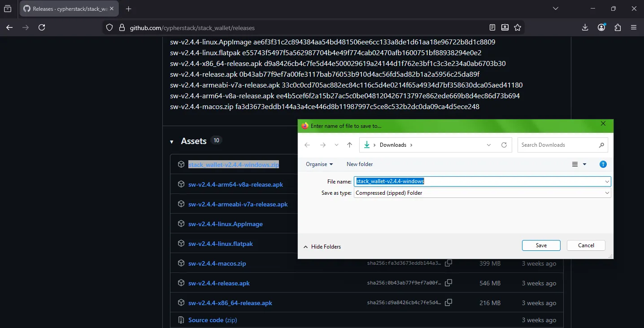Open previous locations dropdown in path bar
The image size is (644, 328).
click(x=489, y=145)
